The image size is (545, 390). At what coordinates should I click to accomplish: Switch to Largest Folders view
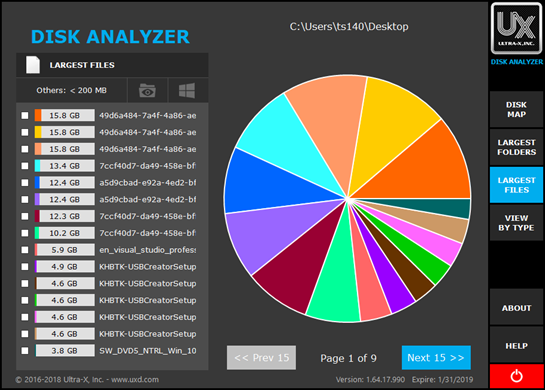point(516,147)
